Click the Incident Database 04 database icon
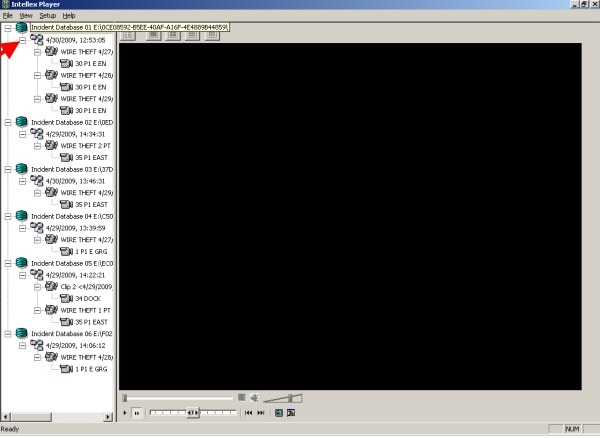The height and width of the screenshot is (438, 600). [x=21, y=216]
